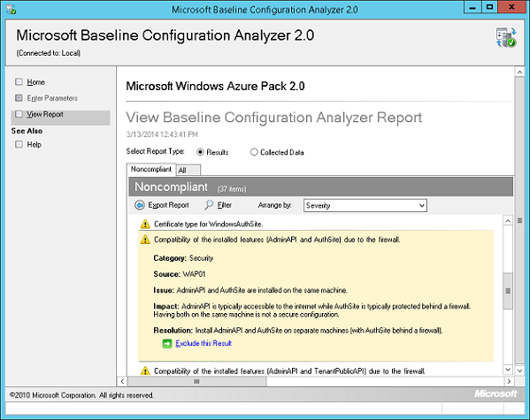Open the Home navigation link
Viewport: 530px width, 420px height.
click(35, 82)
